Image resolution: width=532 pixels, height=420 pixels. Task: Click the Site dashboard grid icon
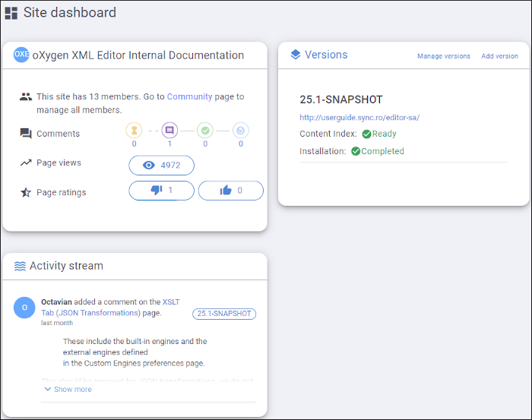coord(11,13)
